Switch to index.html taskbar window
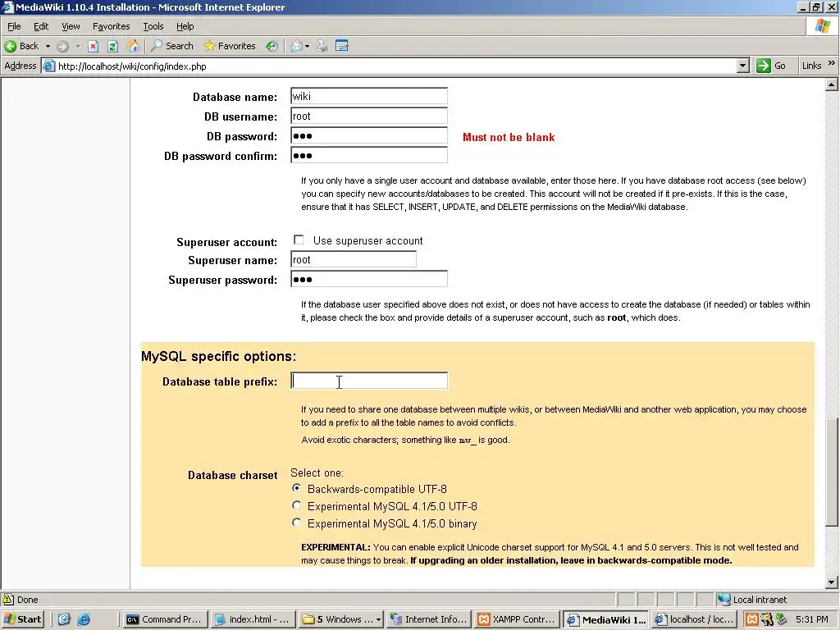The height and width of the screenshot is (630, 840). tap(252, 619)
